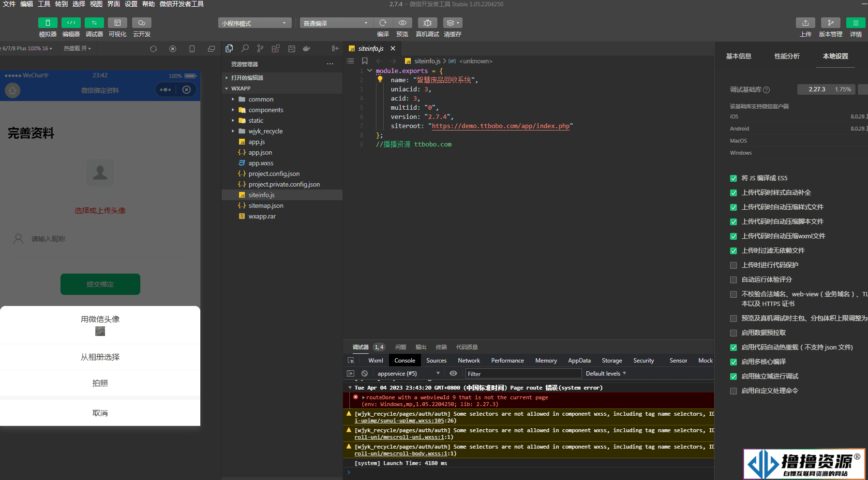The width and height of the screenshot is (868, 480).
Task: Open the 小程序模式 dropdown
Action: coord(254,23)
